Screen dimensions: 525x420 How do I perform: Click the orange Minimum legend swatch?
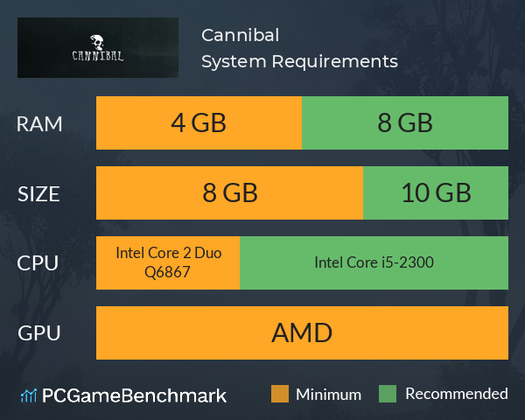(x=280, y=394)
